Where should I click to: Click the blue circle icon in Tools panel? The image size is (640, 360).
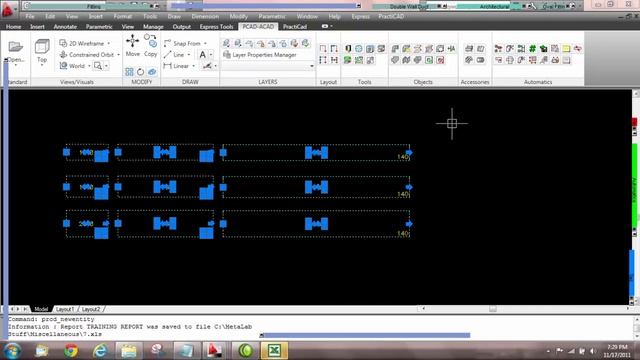pyautogui.click(x=358, y=49)
